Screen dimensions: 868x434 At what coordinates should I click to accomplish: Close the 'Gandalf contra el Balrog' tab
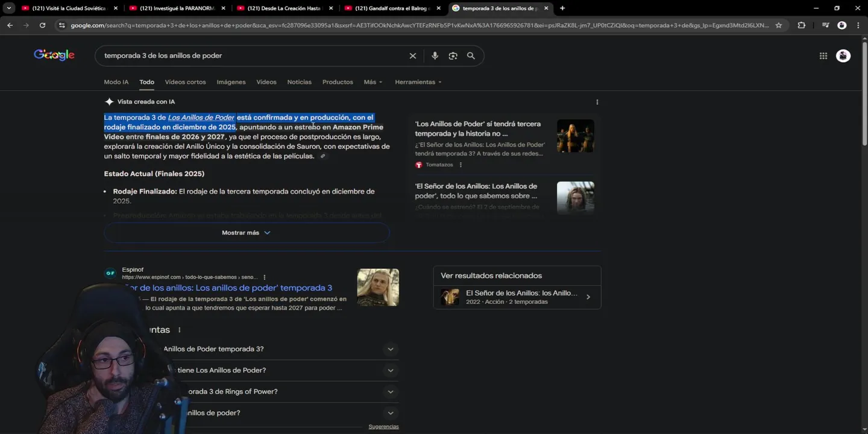click(438, 8)
